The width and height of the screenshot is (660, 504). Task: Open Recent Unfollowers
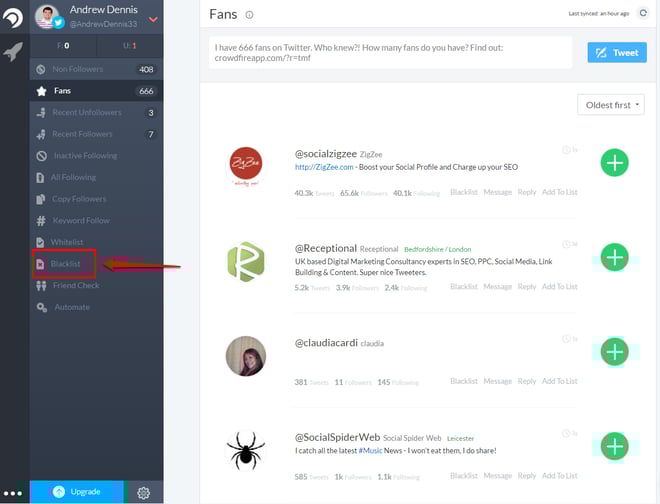click(x=96, y=112)
